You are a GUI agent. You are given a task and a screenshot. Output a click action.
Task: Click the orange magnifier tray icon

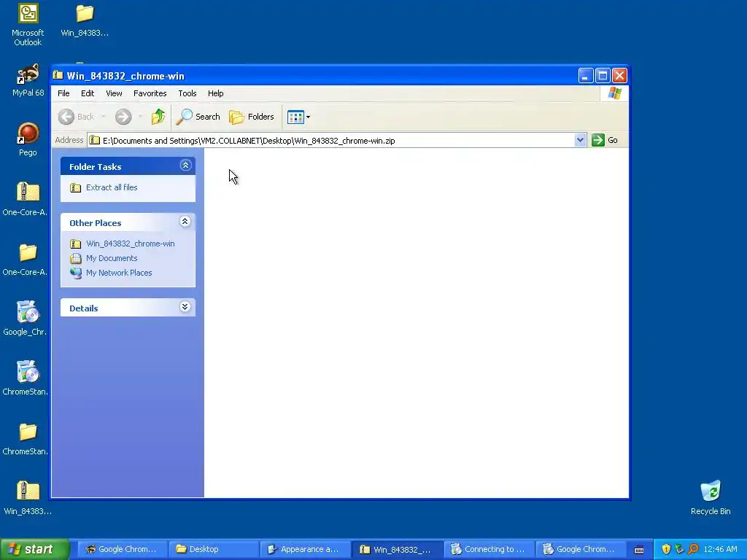[693, 549]
